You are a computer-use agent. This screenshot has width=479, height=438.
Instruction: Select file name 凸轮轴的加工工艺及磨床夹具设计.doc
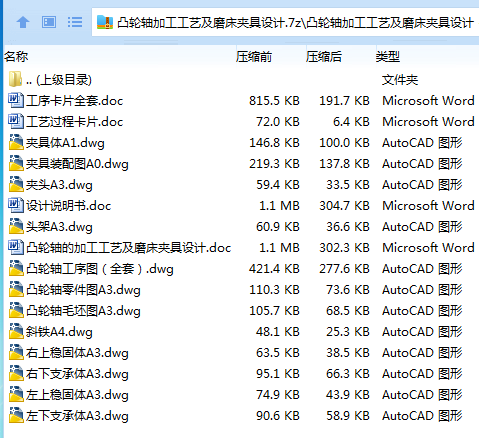(129, 248)
